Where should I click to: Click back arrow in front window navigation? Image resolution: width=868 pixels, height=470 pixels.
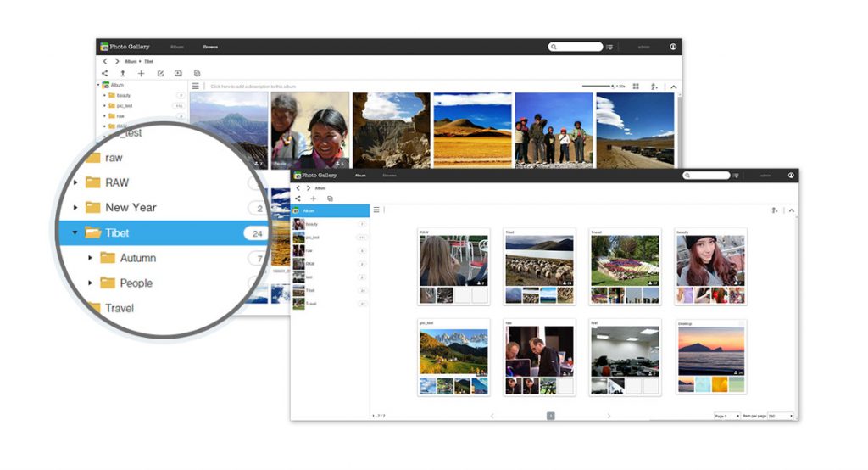point(298,187)
